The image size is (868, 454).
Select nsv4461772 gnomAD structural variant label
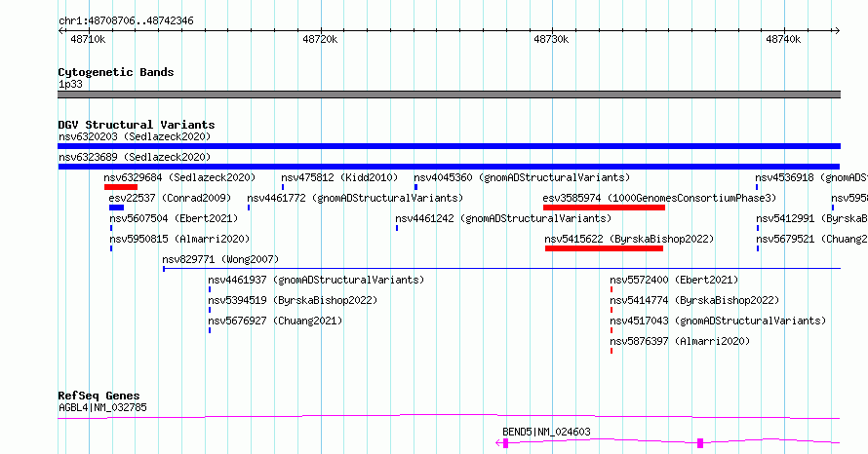point(355,198)
